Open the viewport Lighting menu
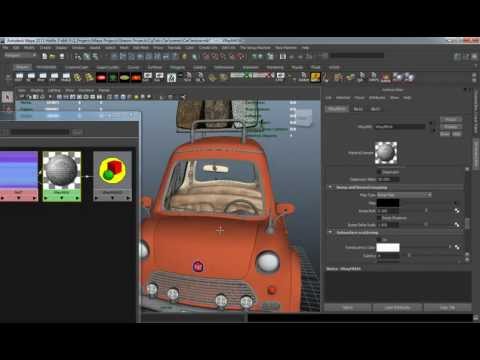The width and height of the screenshot is (480, 360). tap(54, 90)
